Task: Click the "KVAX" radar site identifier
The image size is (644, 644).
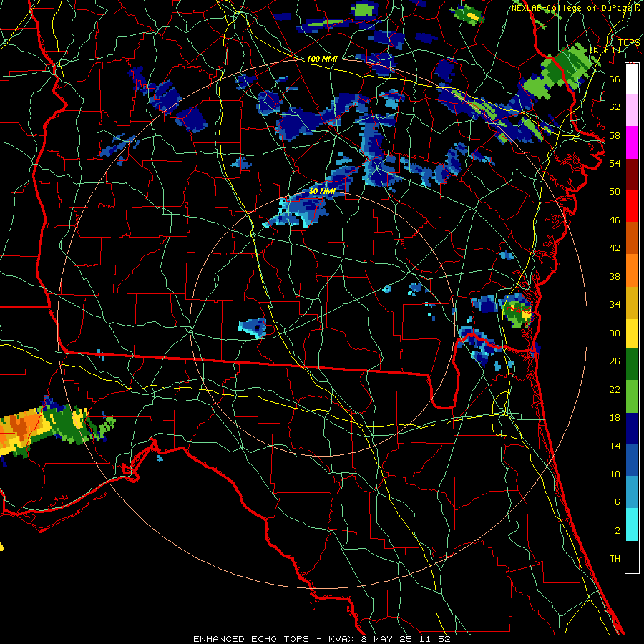Action: point(343,639)
